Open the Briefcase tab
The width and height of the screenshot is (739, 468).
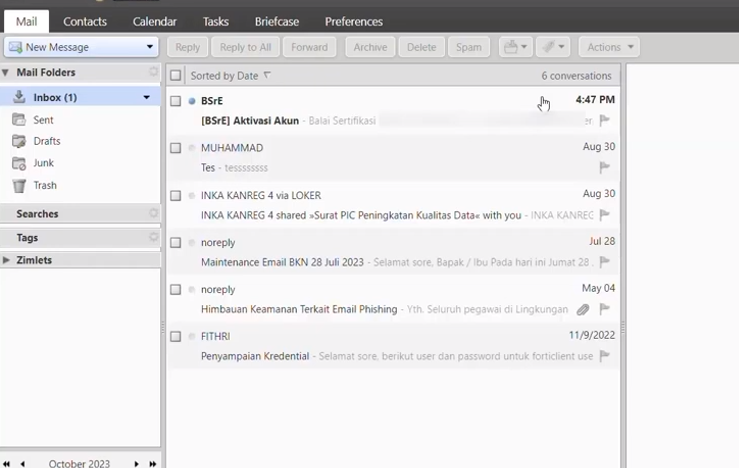(x=277, y=22)
